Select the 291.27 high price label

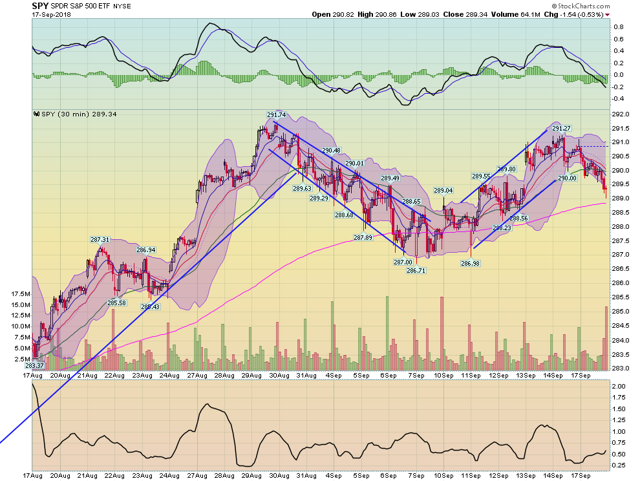tap(561, 128)
